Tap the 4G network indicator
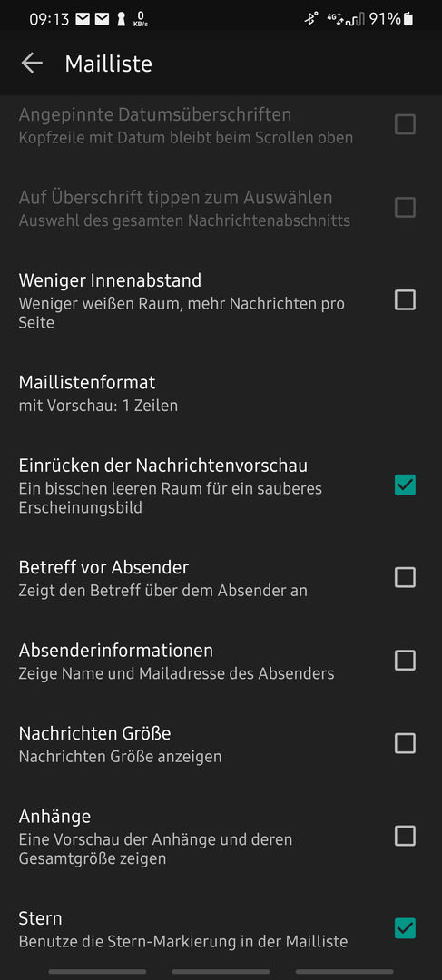The image size is (442, 980). tap(335, 19)
